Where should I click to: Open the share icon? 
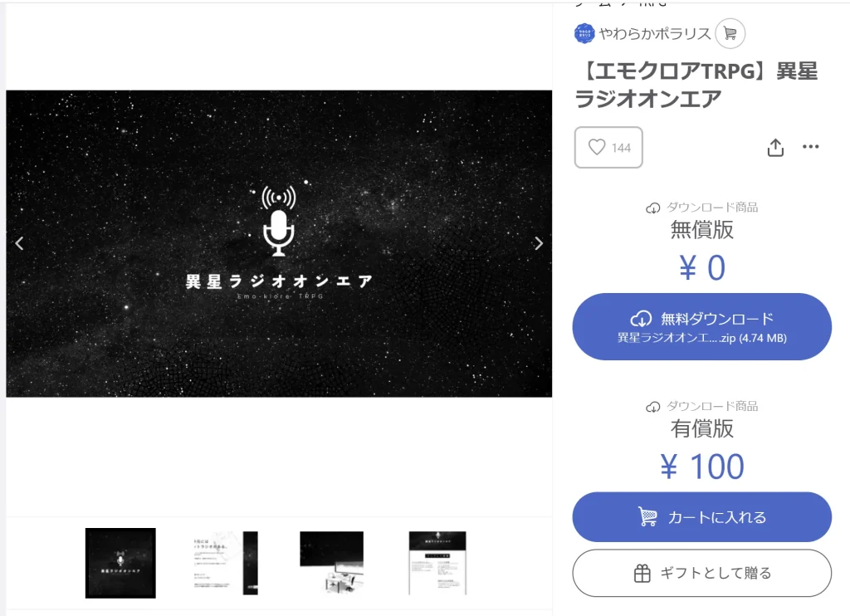pos(776,148)
